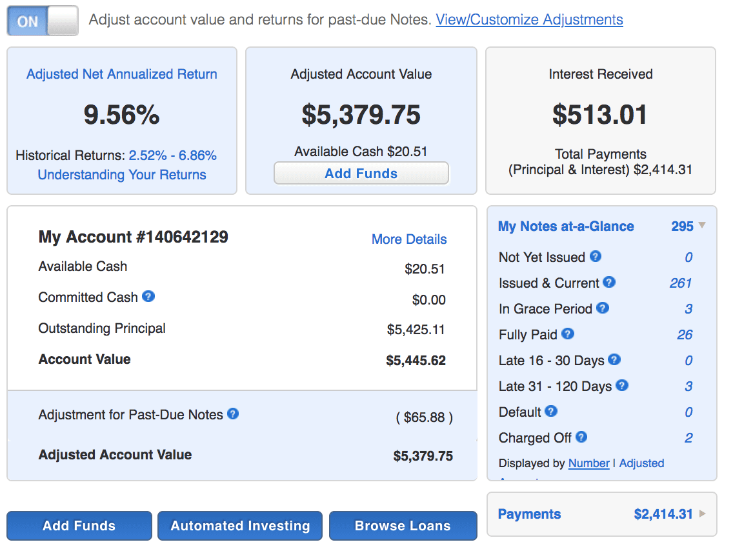This screenshot has width=733, height=560.
Task: Click Browse Loans button
Action: pyautogui.click(x=403, y=525)
